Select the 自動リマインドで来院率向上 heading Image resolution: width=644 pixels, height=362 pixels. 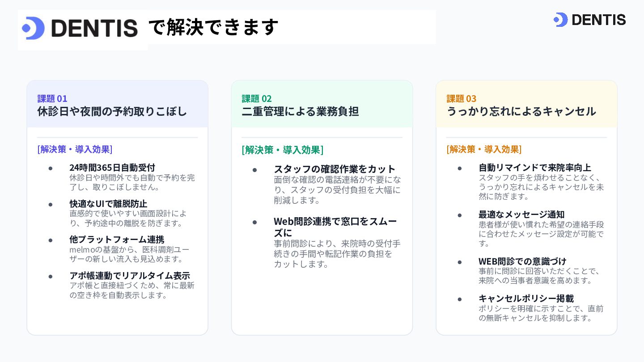point(535,168)
